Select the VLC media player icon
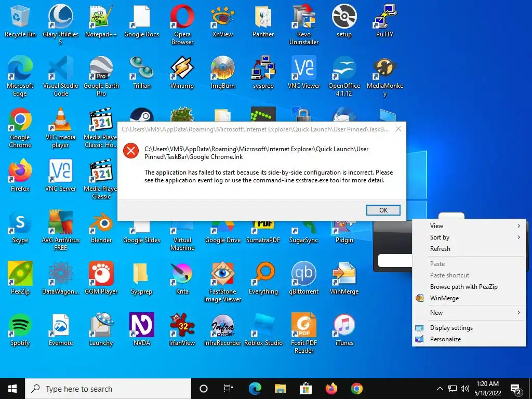 [60, 128]
